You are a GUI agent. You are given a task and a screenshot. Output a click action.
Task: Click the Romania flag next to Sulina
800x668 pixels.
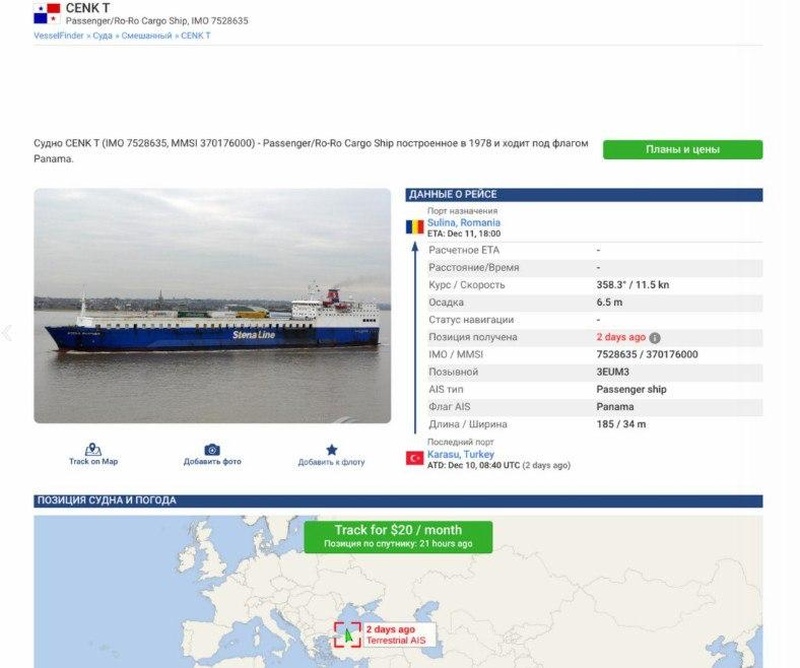[x=415, y=227]
